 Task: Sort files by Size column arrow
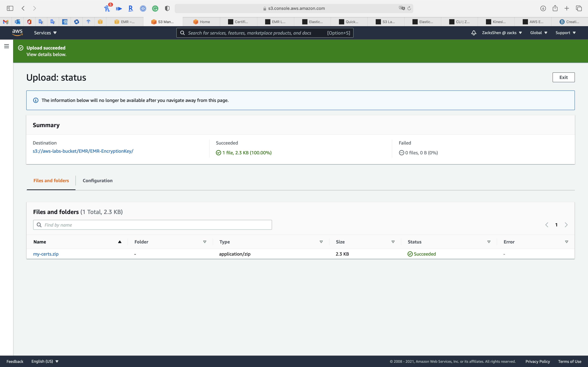click(393, 242)
